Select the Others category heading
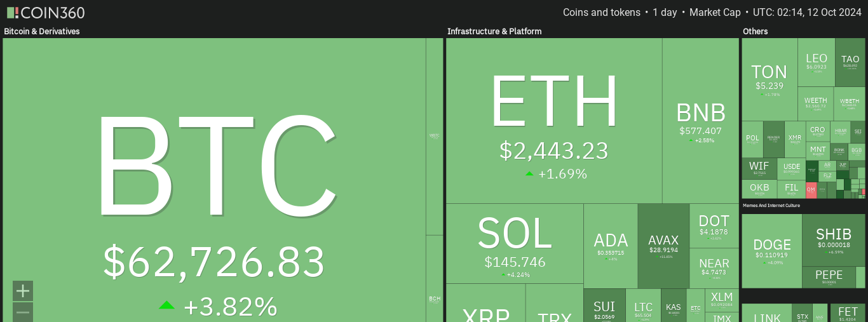The image size is (868, 322). 755,31
